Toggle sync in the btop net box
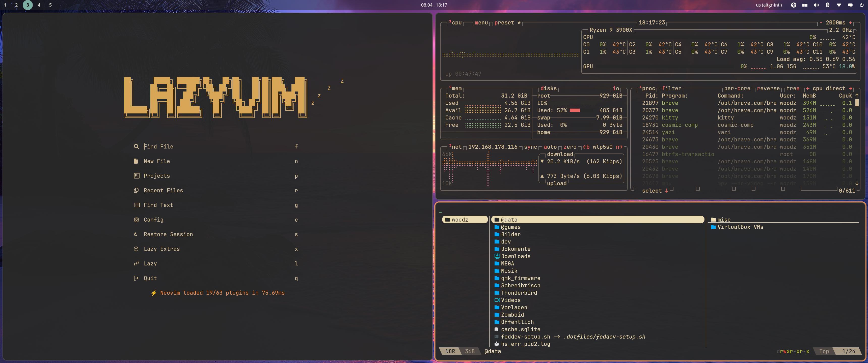Screen dimensions: 868x363 click(530, 147)
